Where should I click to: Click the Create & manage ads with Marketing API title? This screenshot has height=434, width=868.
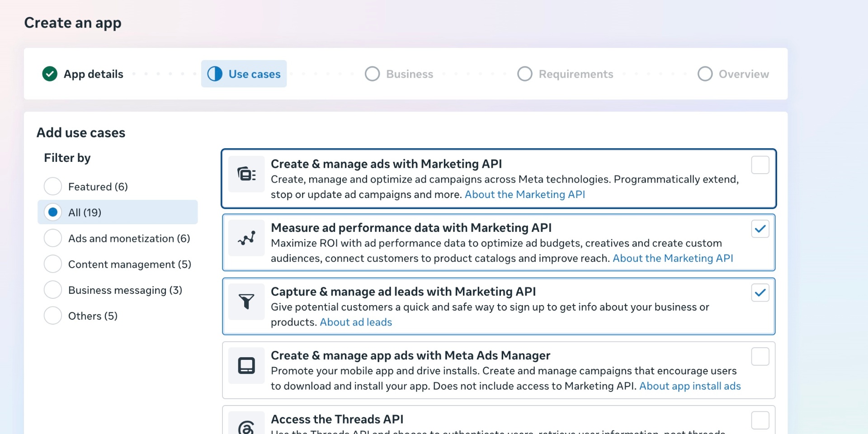click(x=387, y=164)
